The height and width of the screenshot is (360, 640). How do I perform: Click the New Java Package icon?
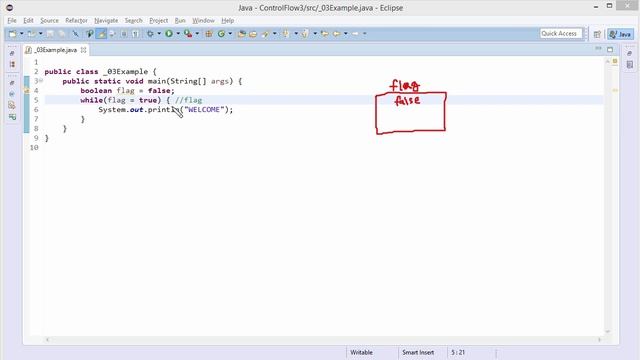pos(209,34)
